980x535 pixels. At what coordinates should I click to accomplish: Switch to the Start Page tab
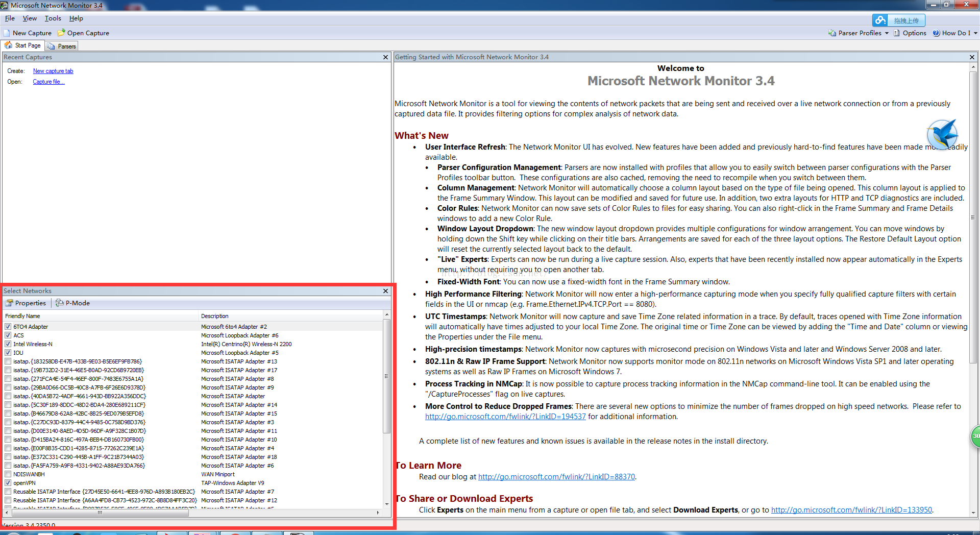[22, 45]
